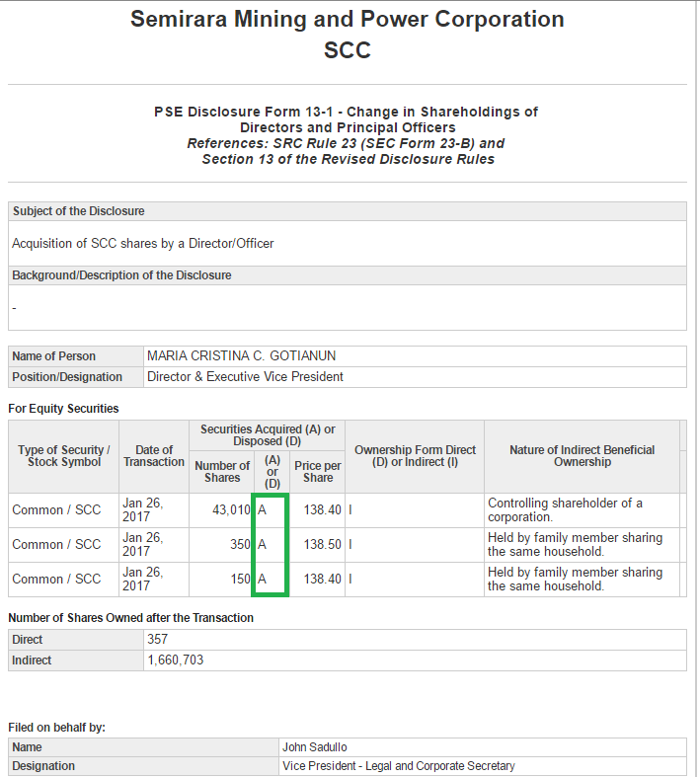Click the Nature of Indirect Beneficial Ownership header

[582, 456]
